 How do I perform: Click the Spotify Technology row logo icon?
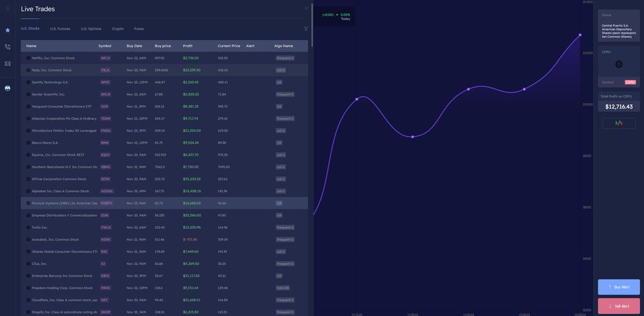click(28, 83)
